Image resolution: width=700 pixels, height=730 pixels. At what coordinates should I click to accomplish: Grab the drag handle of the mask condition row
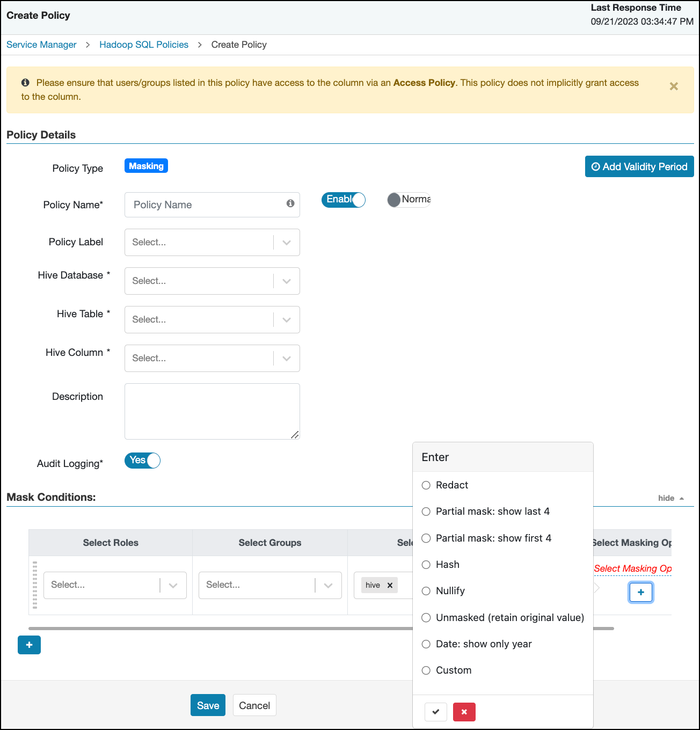point(35,585)
